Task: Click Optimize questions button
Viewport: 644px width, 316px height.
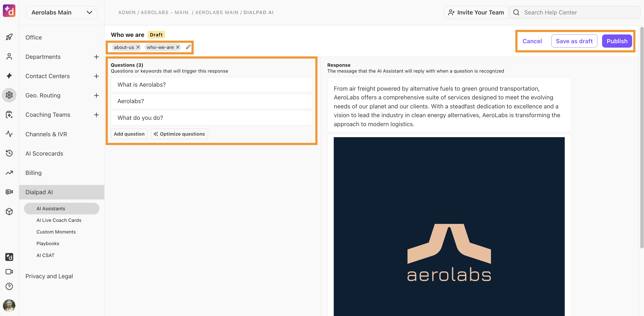Action: [x=179, y=134]
